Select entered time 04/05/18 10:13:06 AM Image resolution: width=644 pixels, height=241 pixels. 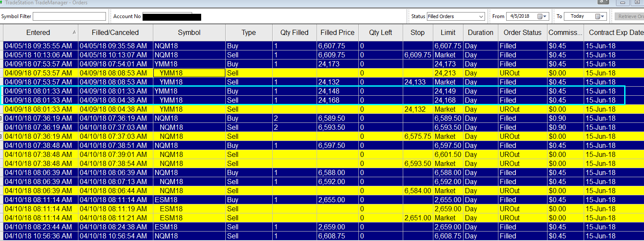click(x=41, y=55)
